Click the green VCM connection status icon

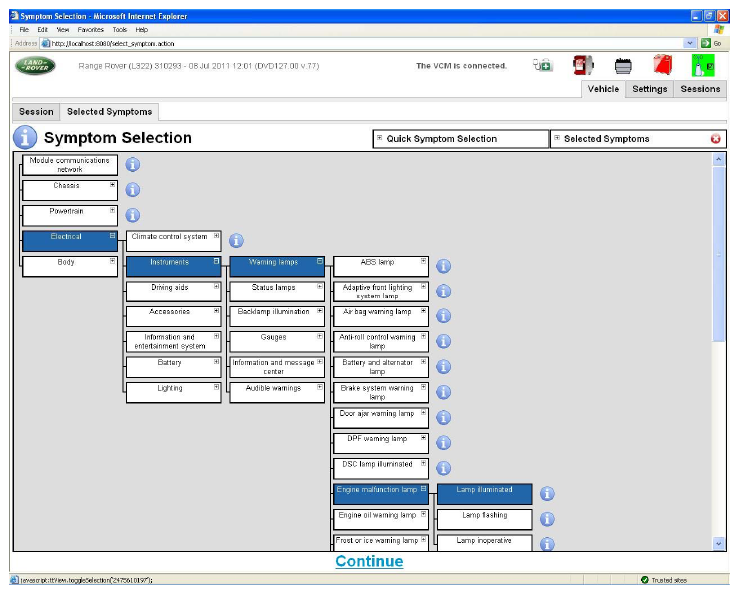pyautogui.click(x=703, y=65)
